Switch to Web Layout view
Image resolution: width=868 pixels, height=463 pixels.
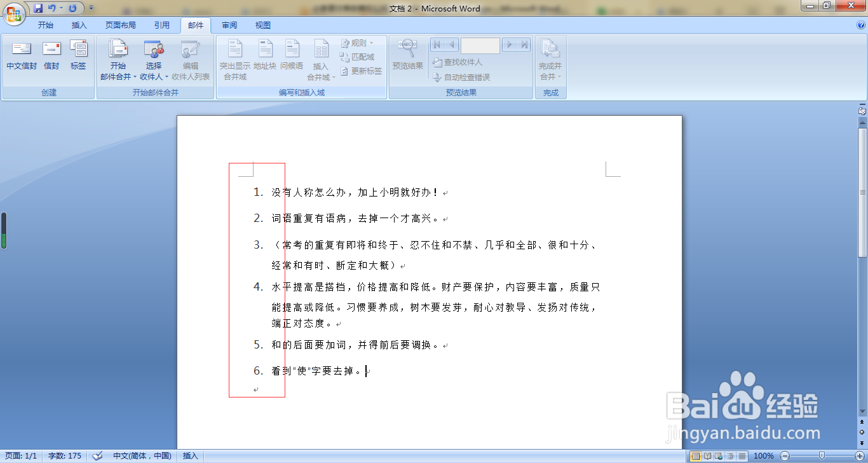point(719,456)
